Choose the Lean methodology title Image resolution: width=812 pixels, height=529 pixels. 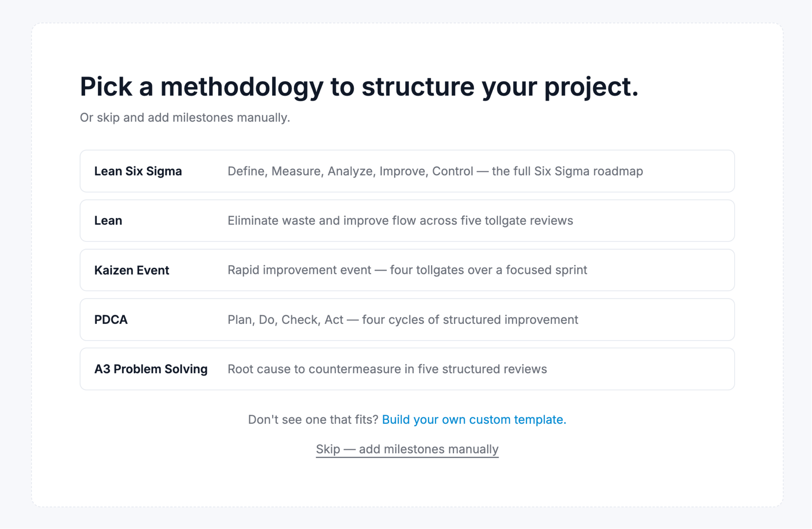(x=108, y=221)
